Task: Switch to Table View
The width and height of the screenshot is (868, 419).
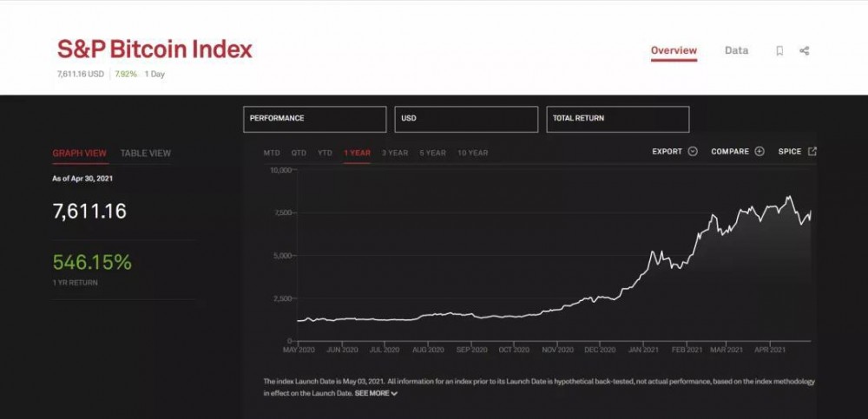Action: coord(146,154)
